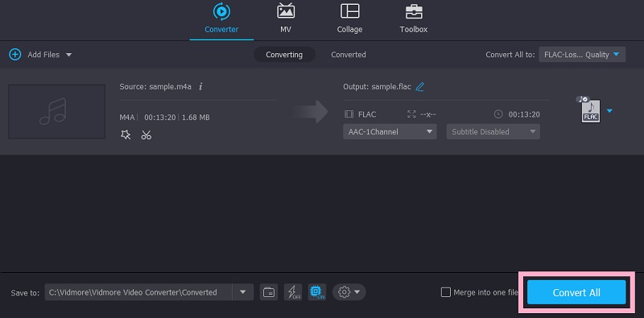Show the Converting list
This screenshot has width=644, height=318.
pos(284,55)
